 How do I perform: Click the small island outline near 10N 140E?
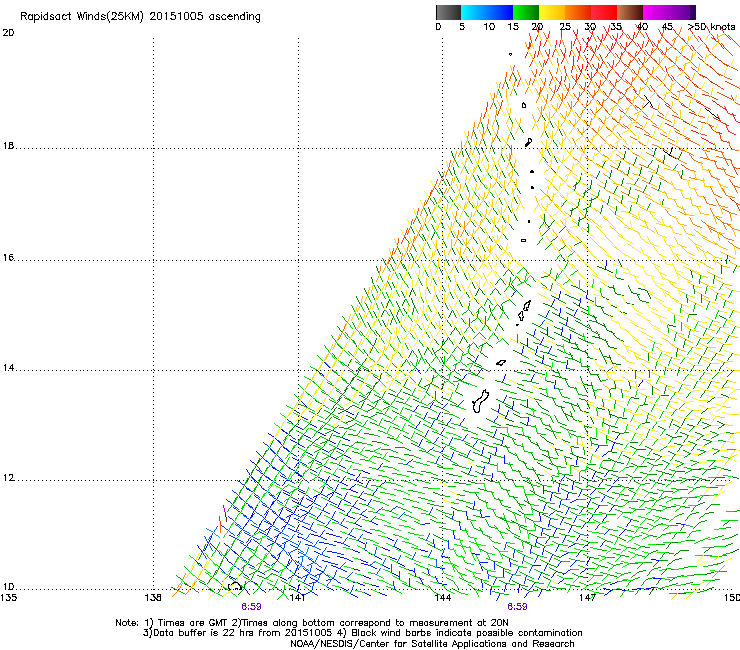(235, 586)
